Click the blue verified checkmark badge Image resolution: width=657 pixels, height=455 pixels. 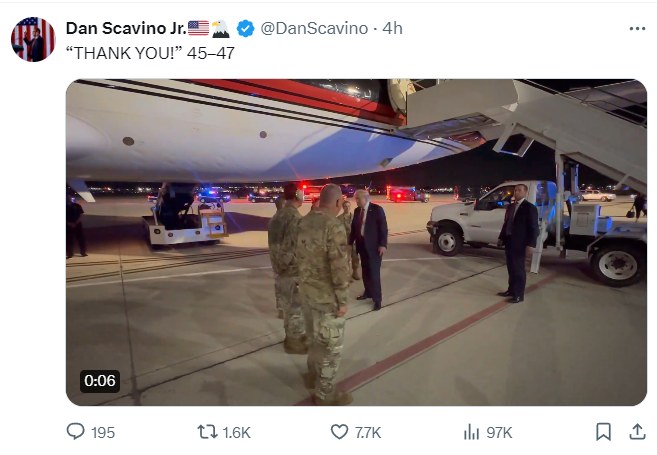246,28
